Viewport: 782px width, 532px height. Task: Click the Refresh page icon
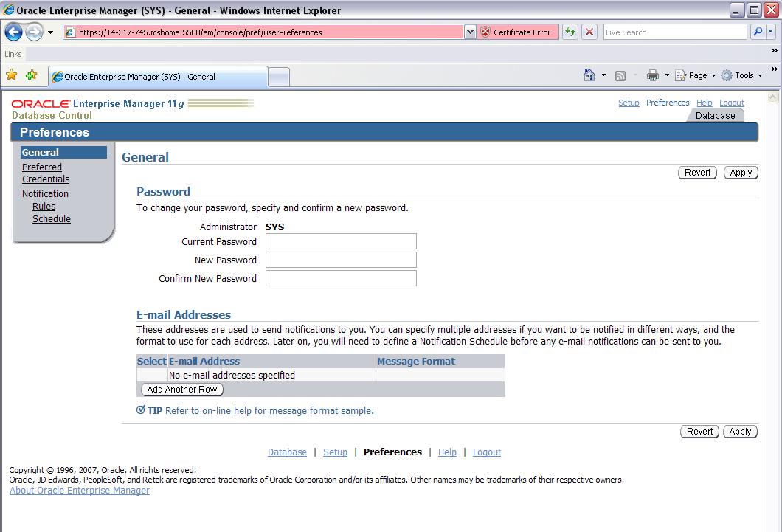point(570,32)
